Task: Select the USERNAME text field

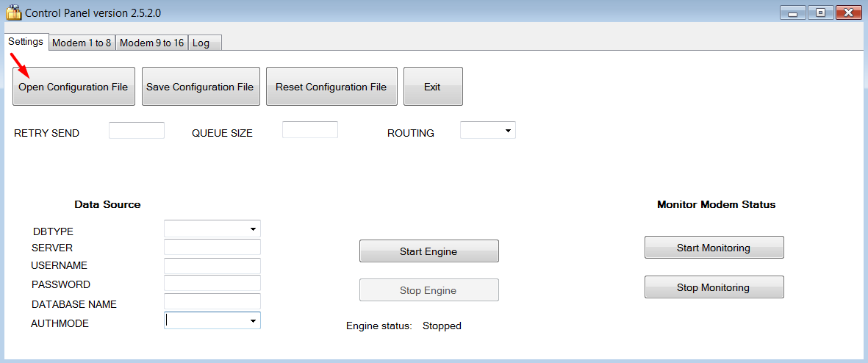Action: pyautogui.click(x=212, y=265)
